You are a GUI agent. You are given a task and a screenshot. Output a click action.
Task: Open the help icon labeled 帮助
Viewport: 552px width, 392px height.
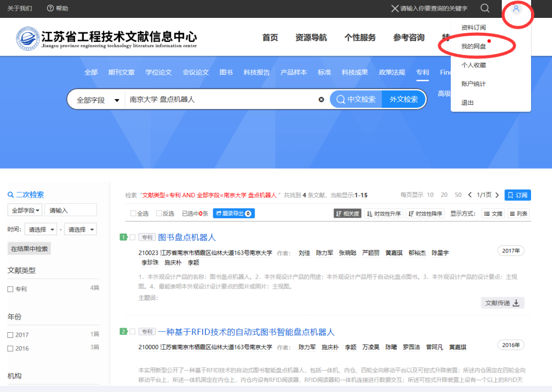[x=49, y=8]
